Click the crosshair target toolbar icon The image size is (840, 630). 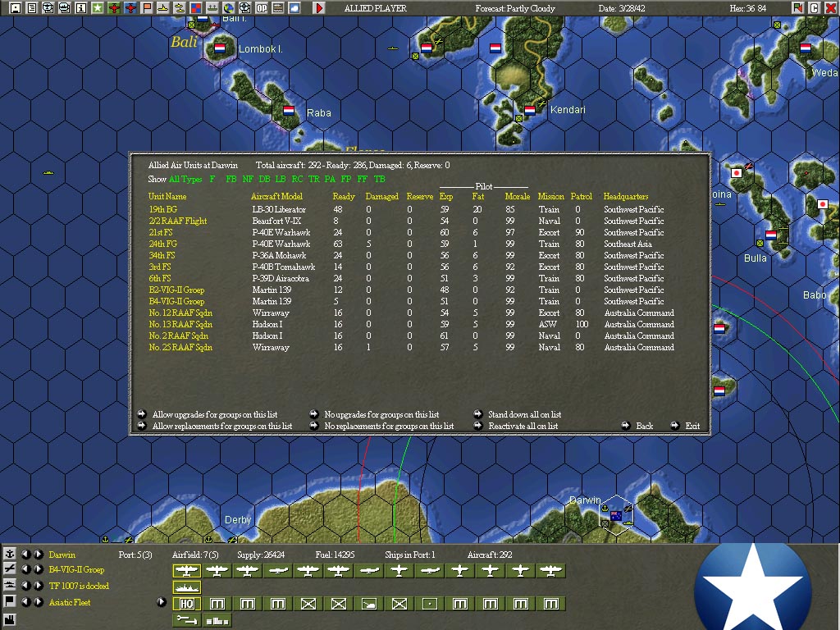244,7
